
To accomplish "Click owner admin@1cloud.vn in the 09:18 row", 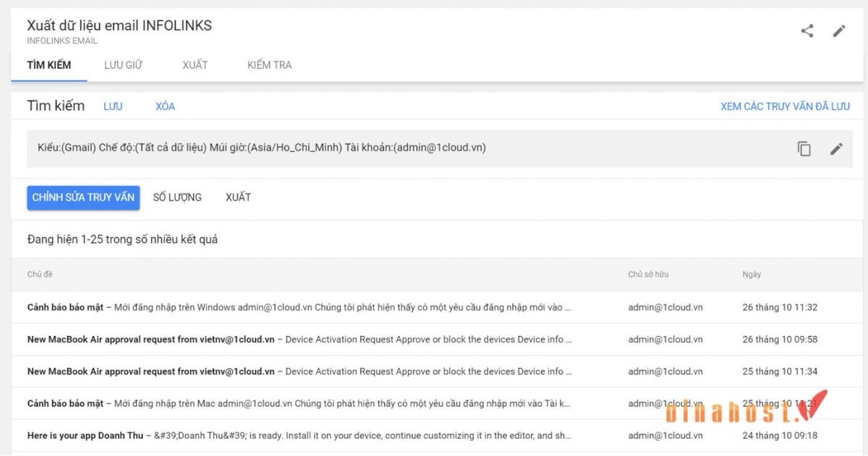I will point(665,436).
